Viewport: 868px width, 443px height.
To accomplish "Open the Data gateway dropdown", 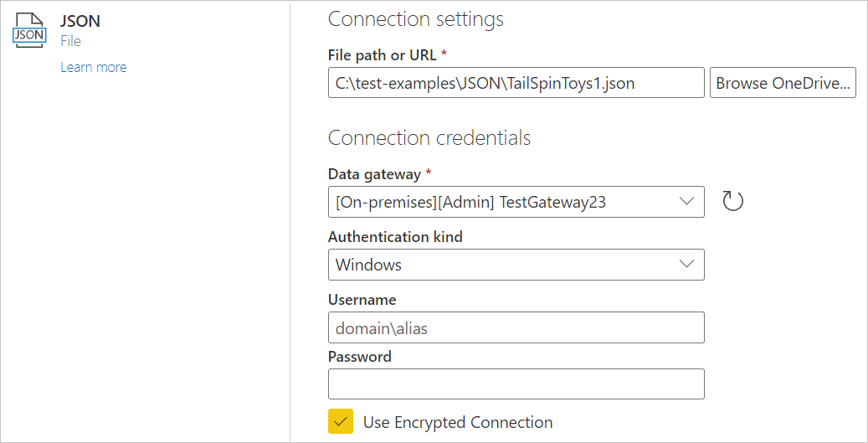I will (x=516, y=201).
